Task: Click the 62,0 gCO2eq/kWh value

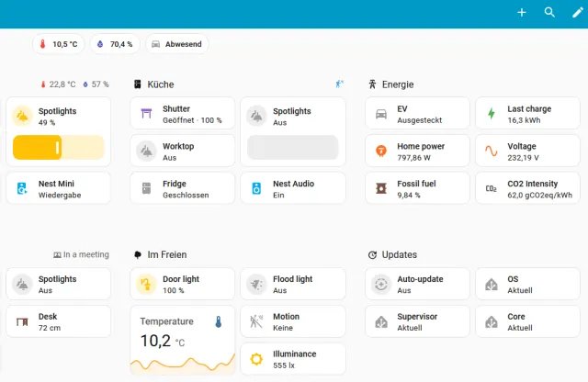Action: 539,196
